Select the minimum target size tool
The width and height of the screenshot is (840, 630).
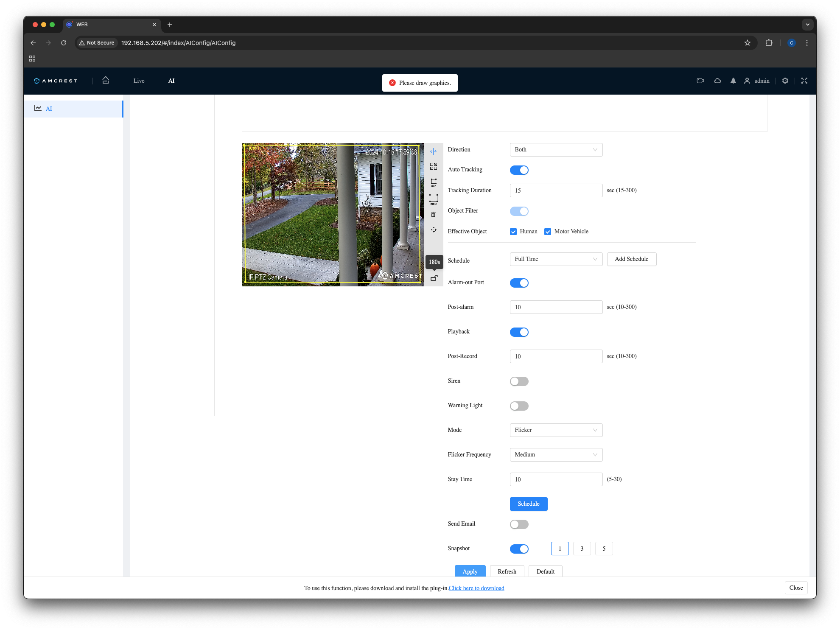(433, 182)
